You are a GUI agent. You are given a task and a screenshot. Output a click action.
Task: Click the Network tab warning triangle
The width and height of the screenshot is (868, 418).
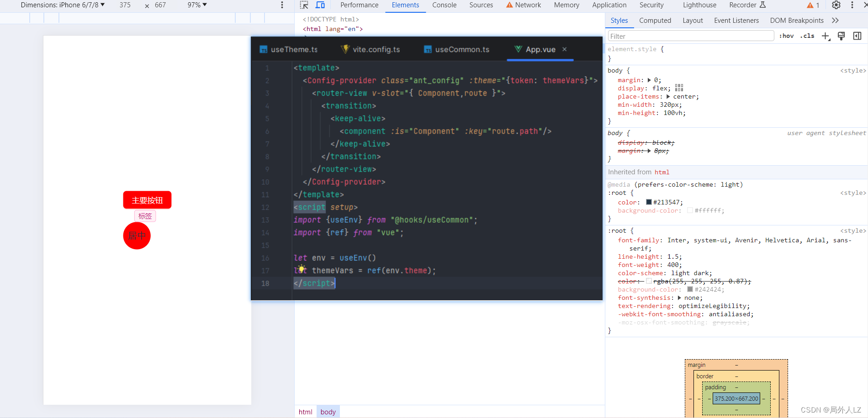509,5
